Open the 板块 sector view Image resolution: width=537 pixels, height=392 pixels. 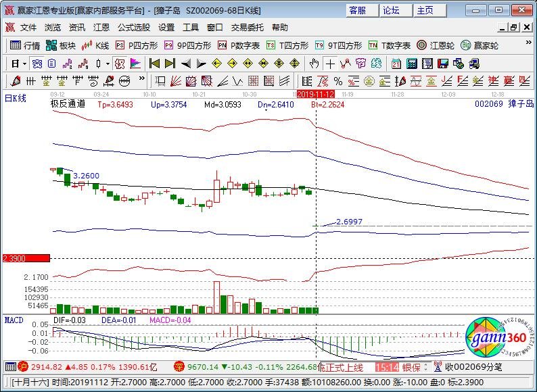coord(61,45)
